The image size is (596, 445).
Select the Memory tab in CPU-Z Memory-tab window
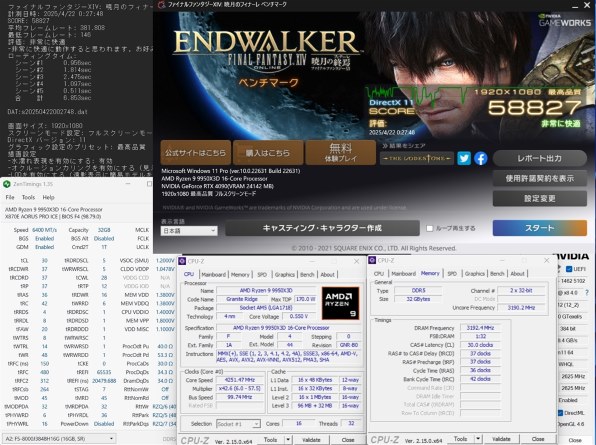[430, 273]
